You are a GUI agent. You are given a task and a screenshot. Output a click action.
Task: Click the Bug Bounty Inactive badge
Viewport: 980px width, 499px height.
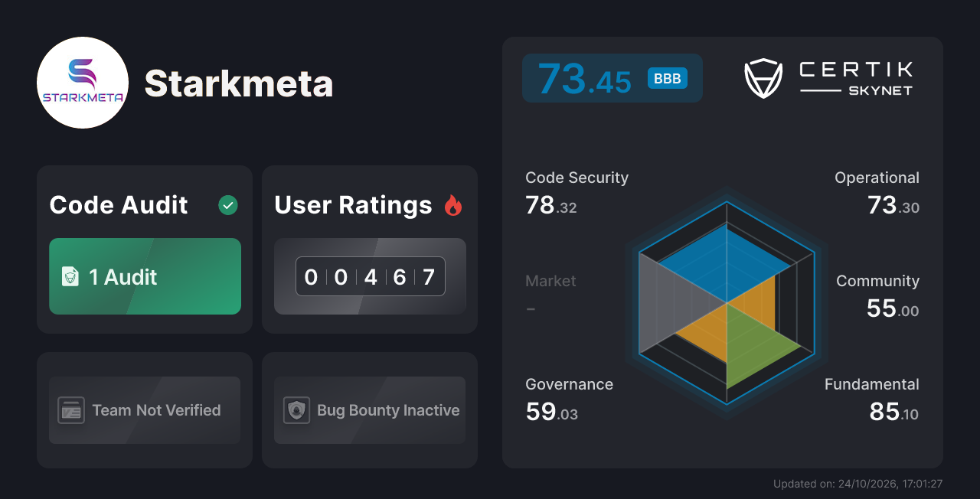(370, 410)
